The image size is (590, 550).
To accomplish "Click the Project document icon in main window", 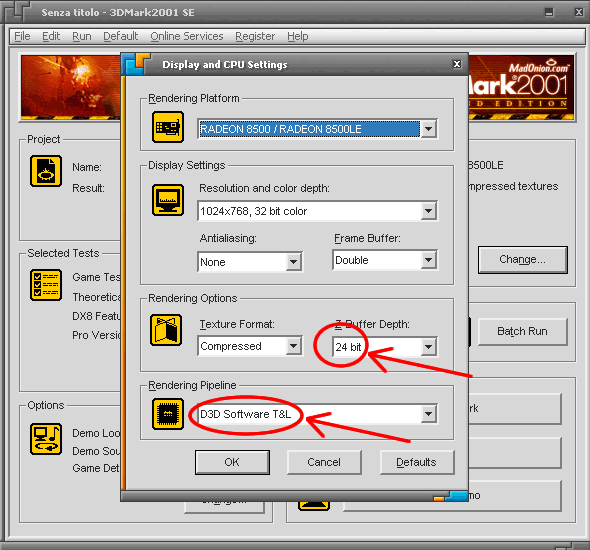I will coord(46,171).
